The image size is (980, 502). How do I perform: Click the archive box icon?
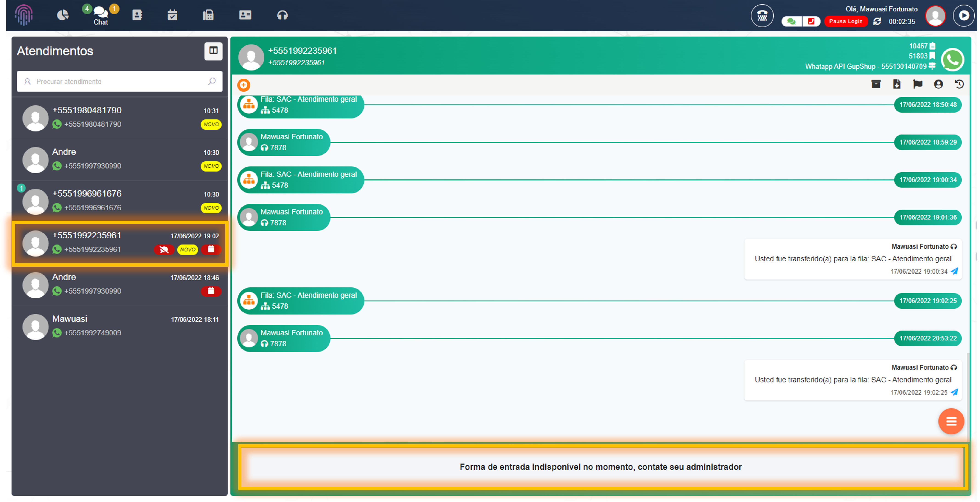pos(876,84)
